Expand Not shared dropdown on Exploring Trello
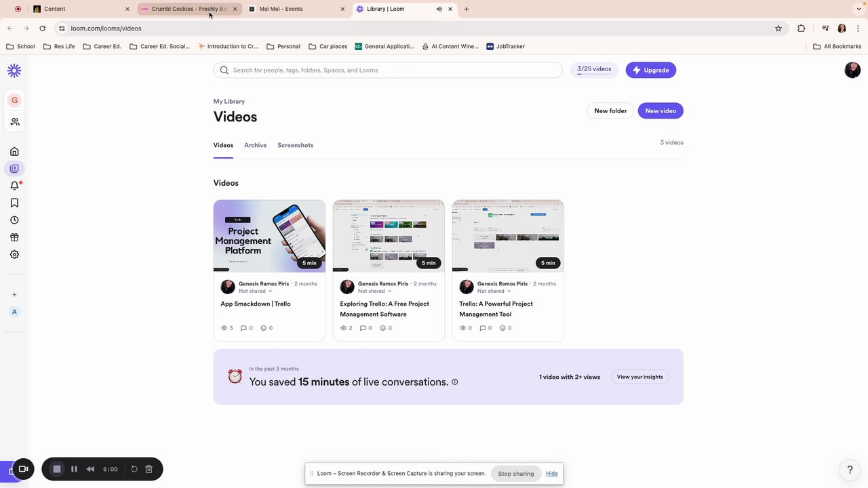This screenshot has width=868, height=488. (374, 291)
